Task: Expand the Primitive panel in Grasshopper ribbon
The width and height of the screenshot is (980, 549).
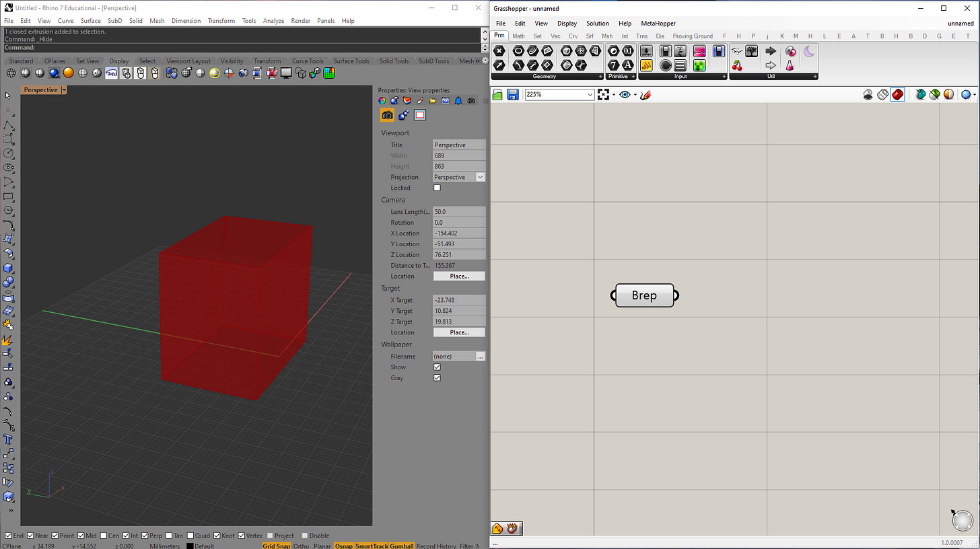Action: [x=633, y=77]
